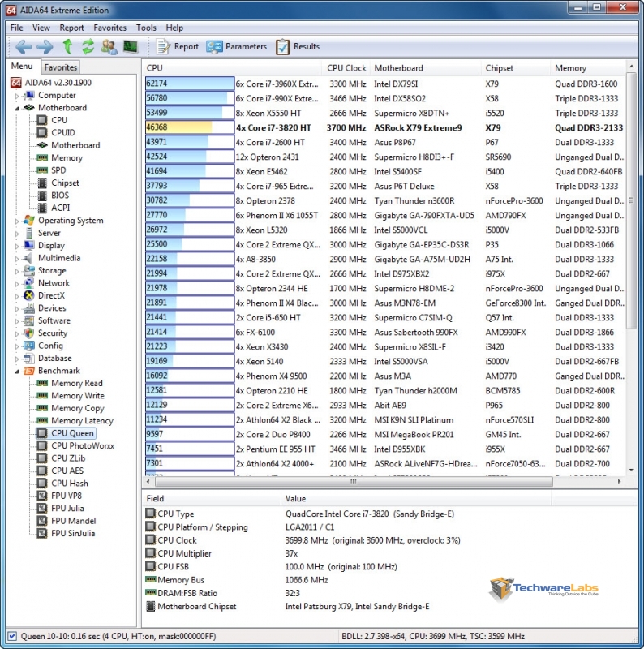Select the Memory Latency benchmark icon
Screen dimensions: 644x649
[x=42, y=420]
